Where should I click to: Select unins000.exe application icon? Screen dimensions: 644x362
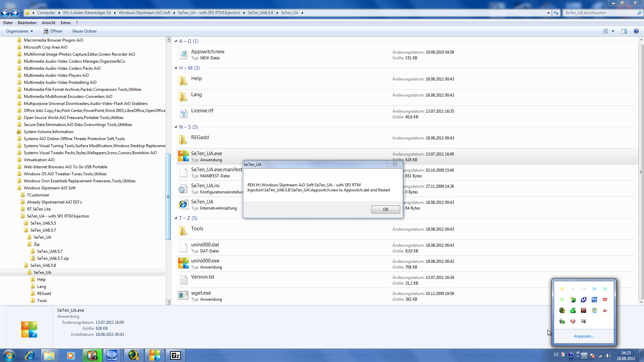point(183,263)
